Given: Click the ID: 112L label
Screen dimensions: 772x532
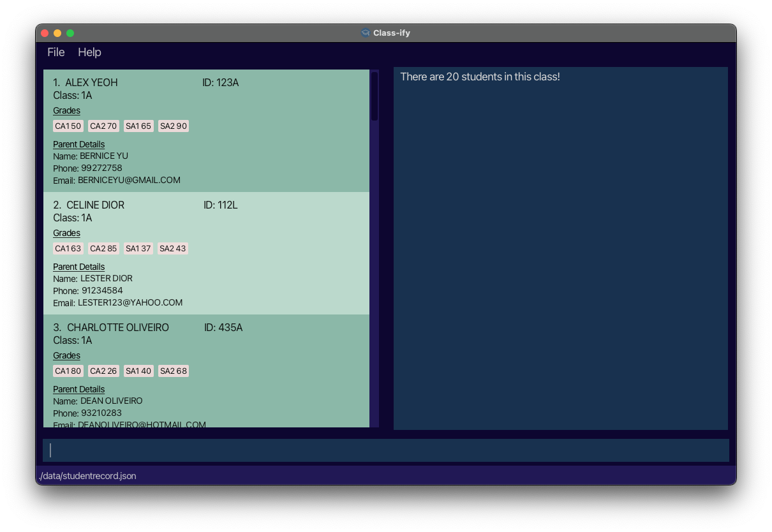Looking at the screenshot, I should click(x=221, y=205).
